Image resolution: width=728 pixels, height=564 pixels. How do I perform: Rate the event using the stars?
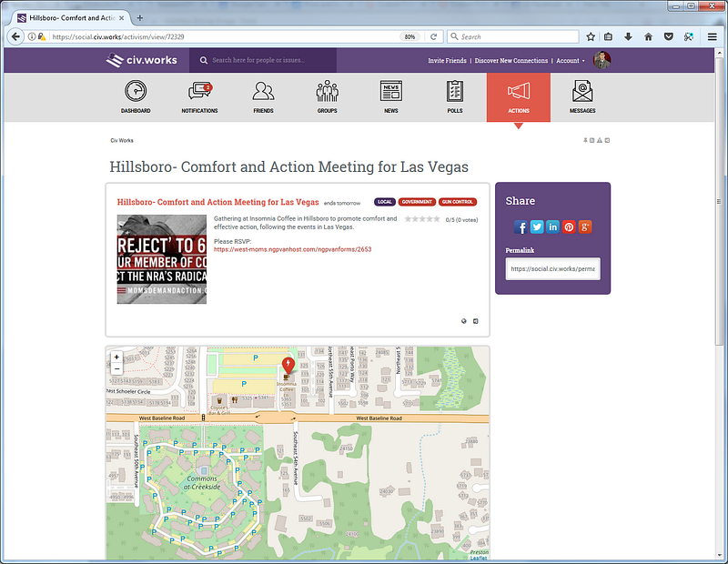coord(422,219)
